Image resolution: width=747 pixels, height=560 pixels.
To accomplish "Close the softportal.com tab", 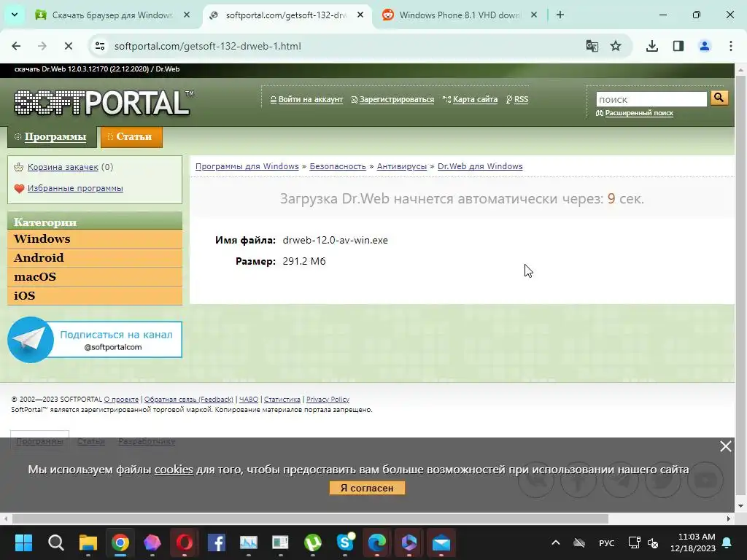I will coord(360,15).
